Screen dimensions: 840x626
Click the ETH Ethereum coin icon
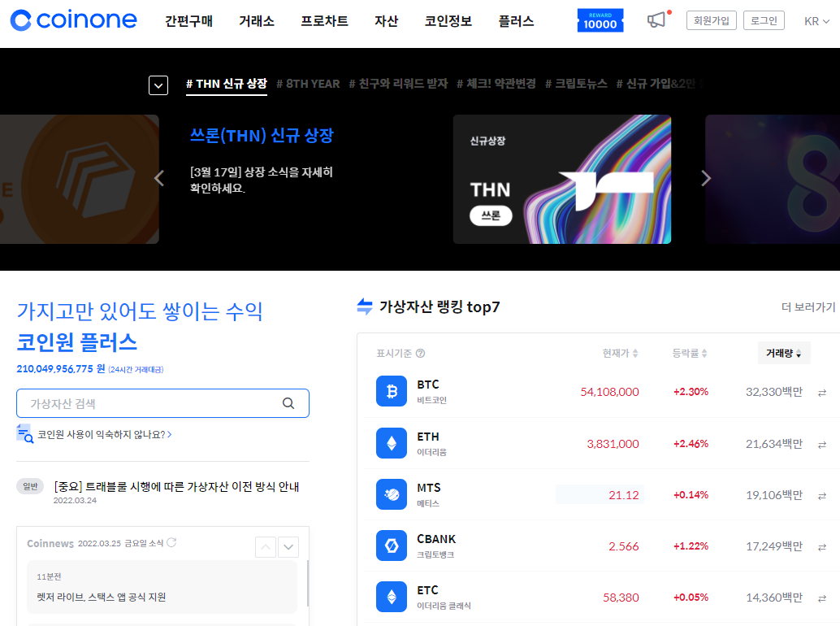coord(391,443)
